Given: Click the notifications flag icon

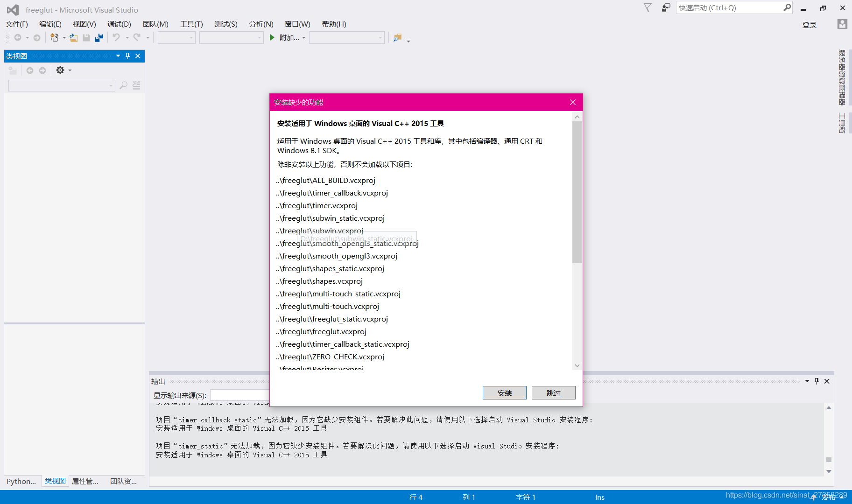Looking at the screenshot, I should pos(648,7).
